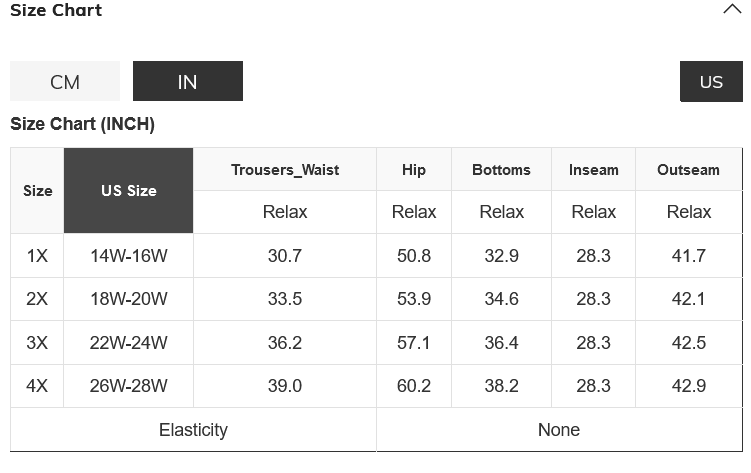Click the Size column header

pos(37,191)
